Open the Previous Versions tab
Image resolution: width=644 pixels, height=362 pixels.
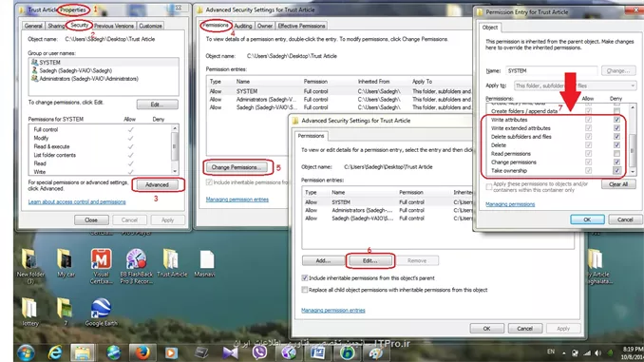click(114, 26)
